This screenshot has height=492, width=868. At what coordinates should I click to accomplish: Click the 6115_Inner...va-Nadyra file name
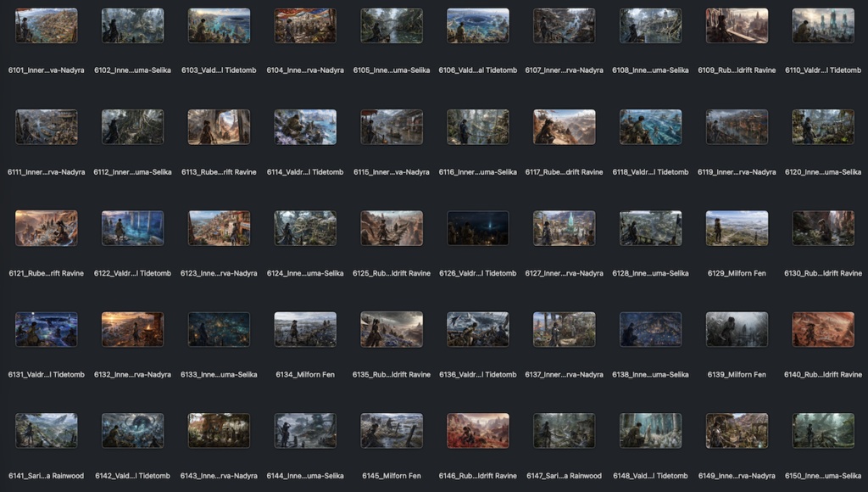pyautogui.click(x=392, y=172)
